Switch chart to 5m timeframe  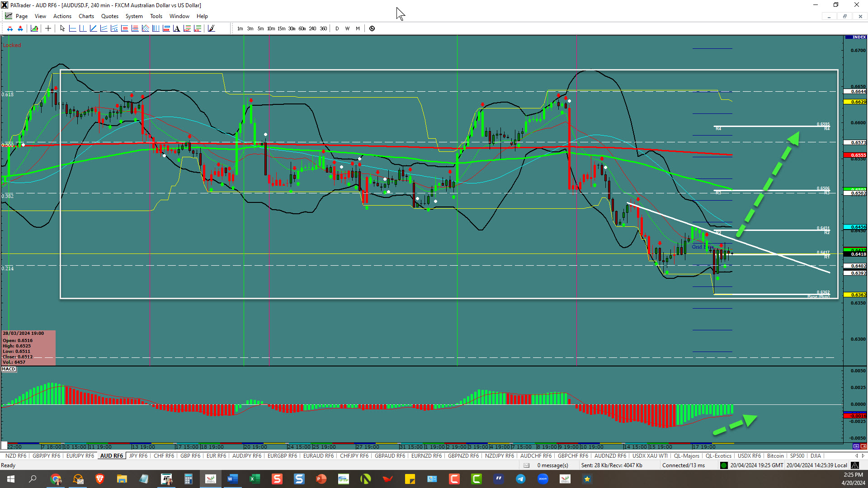pos(261,28)
